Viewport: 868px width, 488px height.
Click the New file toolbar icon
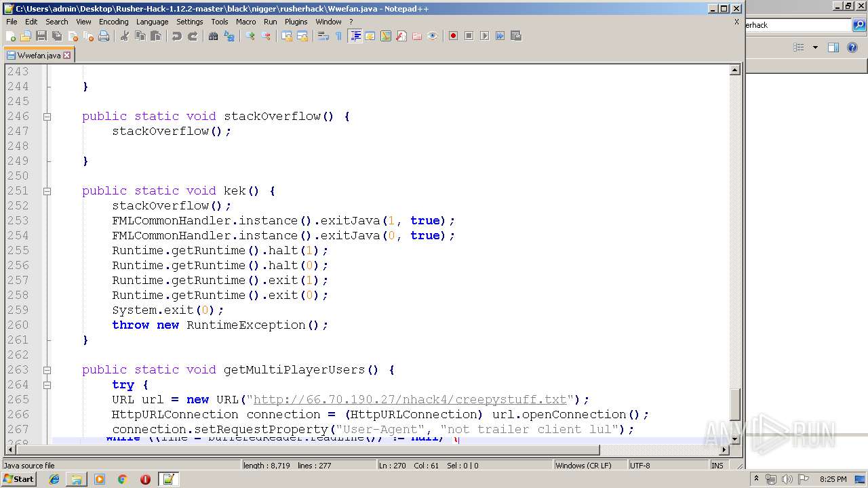11,36
